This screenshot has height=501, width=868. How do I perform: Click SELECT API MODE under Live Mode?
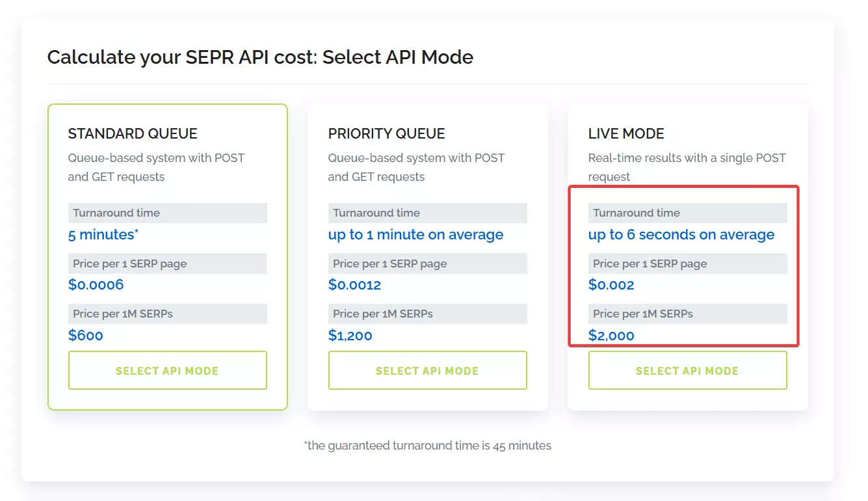(687, 370)
